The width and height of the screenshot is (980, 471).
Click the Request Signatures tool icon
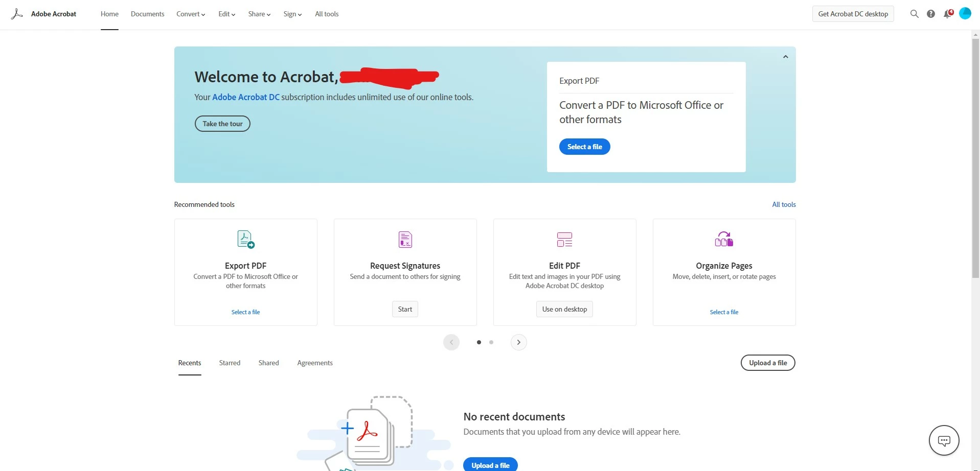(x=405, y=239)
